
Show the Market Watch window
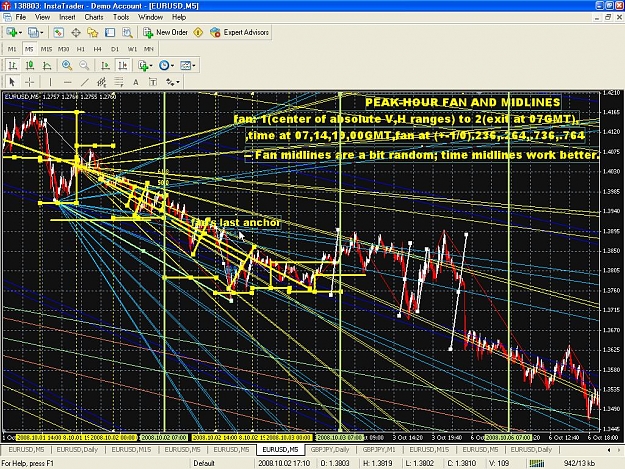coord(59,32)
